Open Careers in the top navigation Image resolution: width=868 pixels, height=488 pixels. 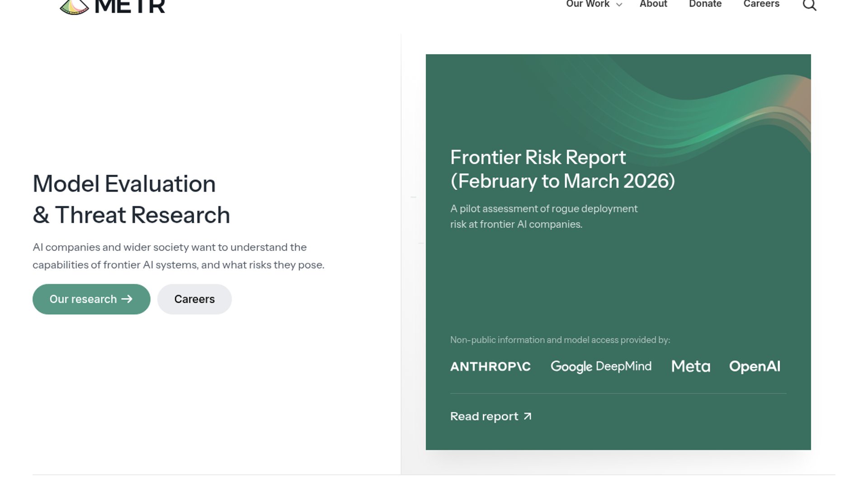tap(761, 4)
